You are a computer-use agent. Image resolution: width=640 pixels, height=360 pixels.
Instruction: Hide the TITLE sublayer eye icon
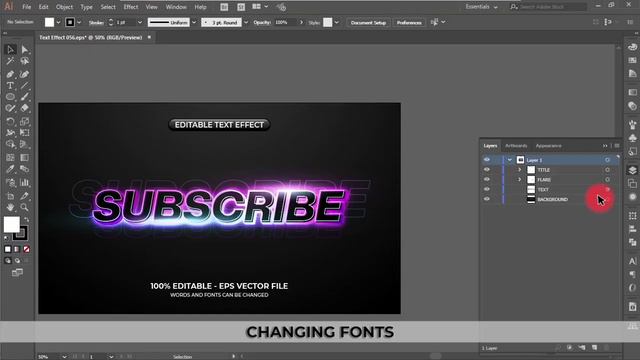(487, 169)
